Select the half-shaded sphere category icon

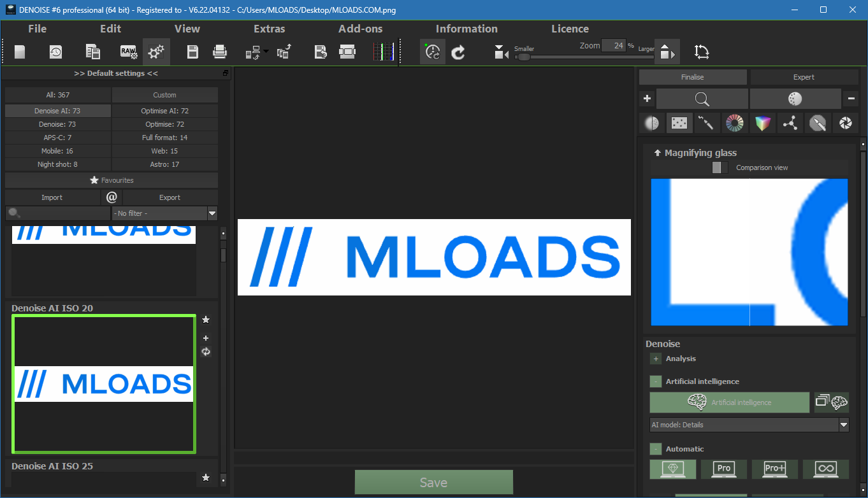pos(652,123)
